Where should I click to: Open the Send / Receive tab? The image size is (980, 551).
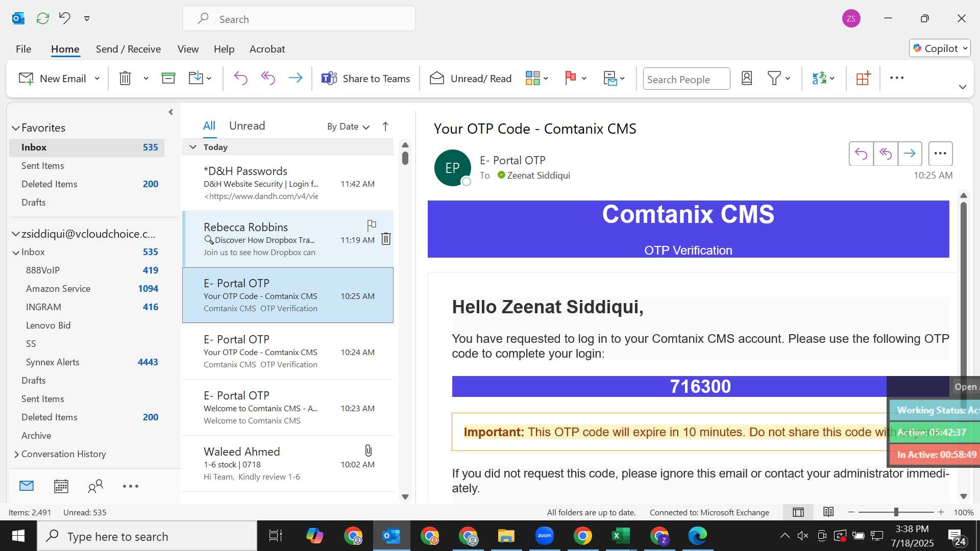(128, 49)
